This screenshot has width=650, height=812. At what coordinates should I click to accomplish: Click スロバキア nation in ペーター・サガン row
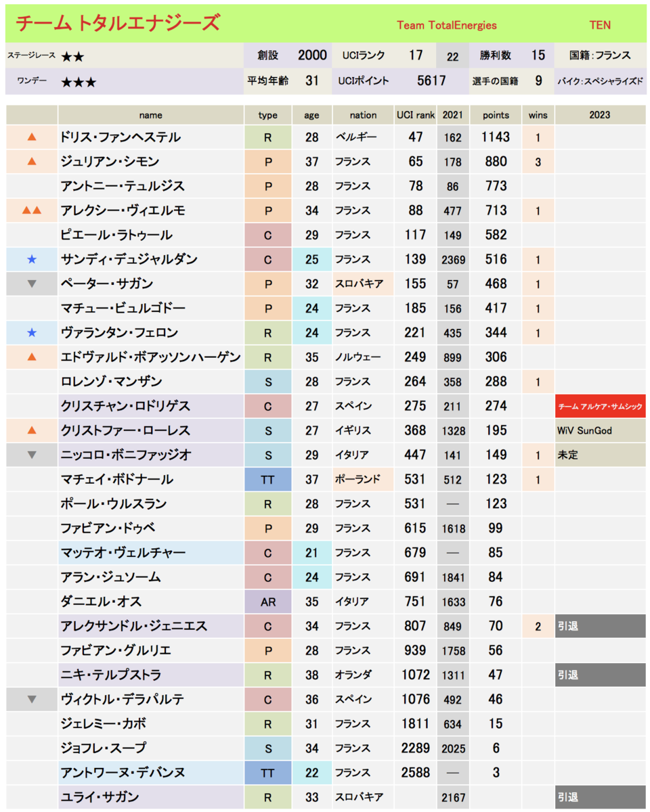[363, 284]
